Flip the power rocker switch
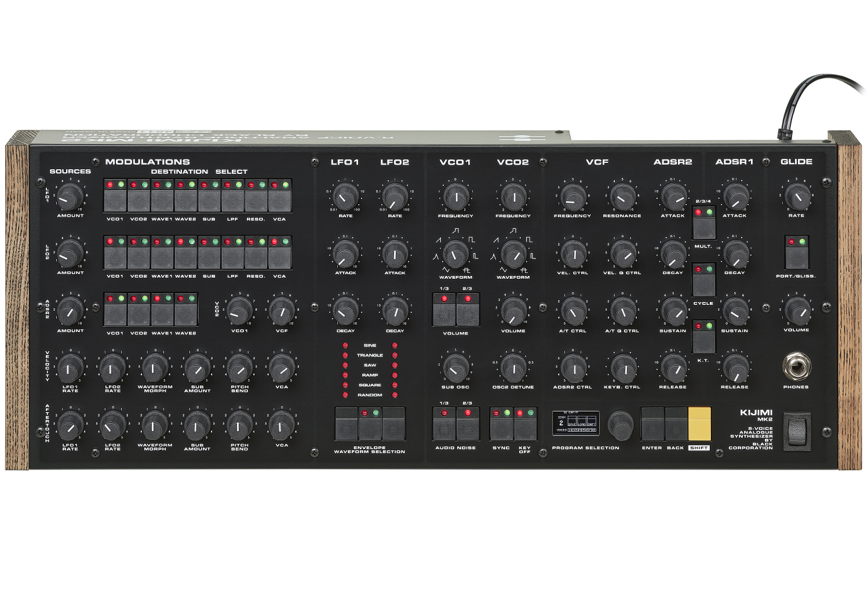868x608 pixels. point(797,431)
